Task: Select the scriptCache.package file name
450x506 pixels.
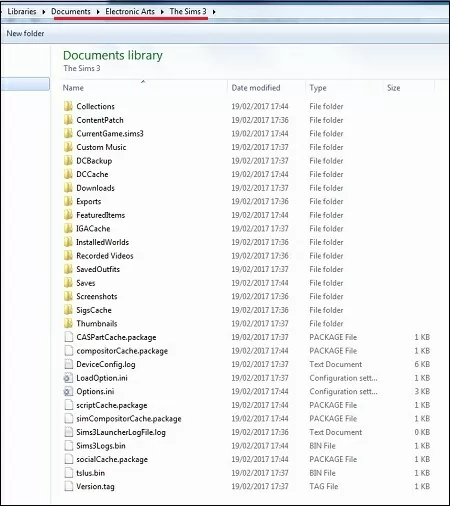Action: (112, 405)
